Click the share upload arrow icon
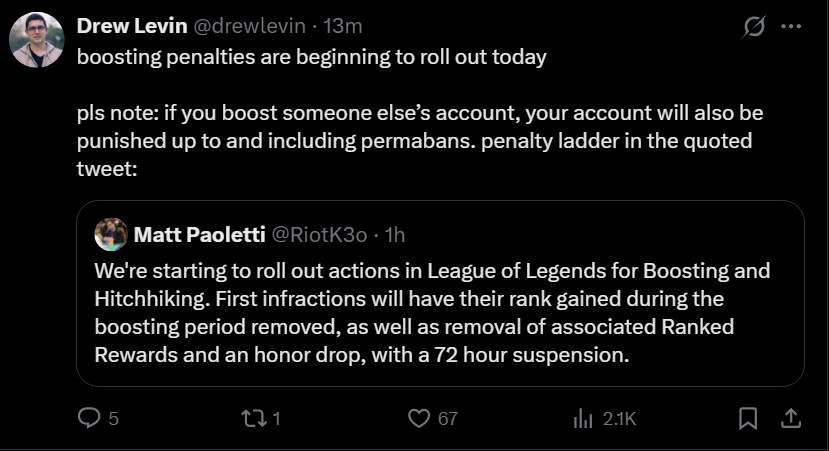Viewport: 829px width, 451px height. tap(789, 419)
